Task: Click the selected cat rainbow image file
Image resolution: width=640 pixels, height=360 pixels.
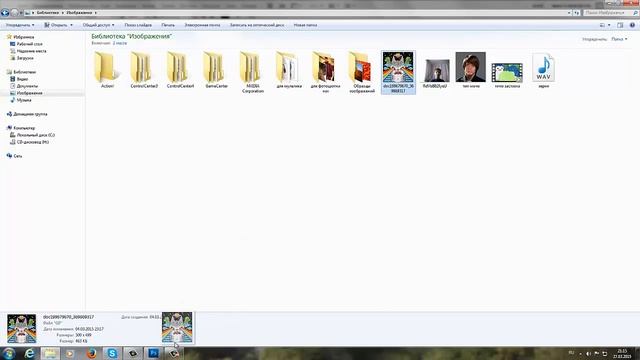Action: click(398, 72)
